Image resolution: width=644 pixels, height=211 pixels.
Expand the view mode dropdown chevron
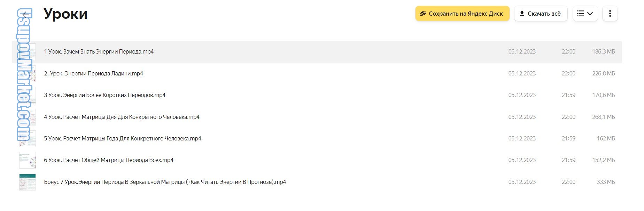[x=590, y=14]
